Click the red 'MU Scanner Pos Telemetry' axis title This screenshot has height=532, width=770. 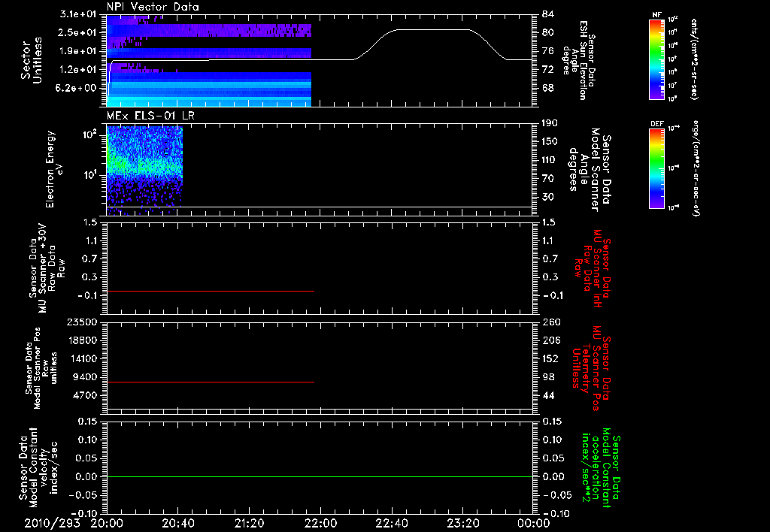pos(592,368)
